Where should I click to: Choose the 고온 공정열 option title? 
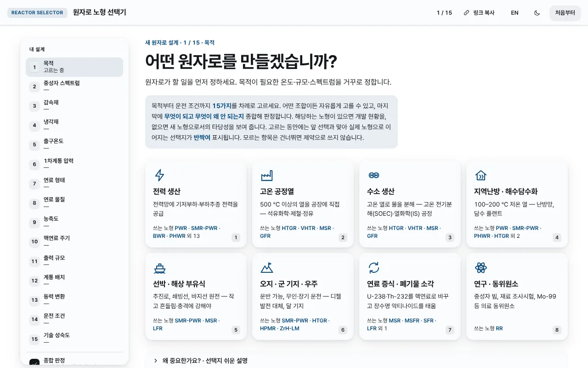click(x=277, y=191)
